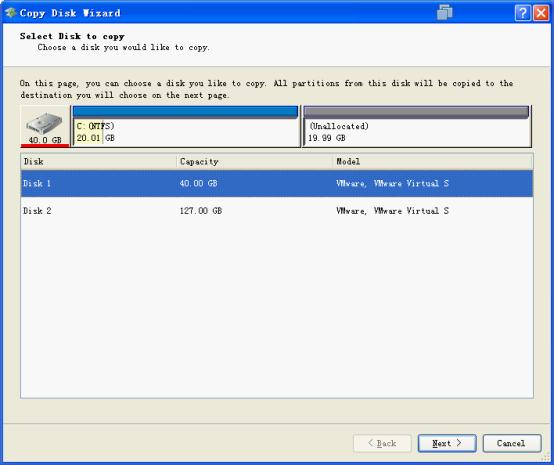The width and height of the screenshot is (554, 465).
Task: Sort by the Capacity column header
Action: [x=254, y=161]
